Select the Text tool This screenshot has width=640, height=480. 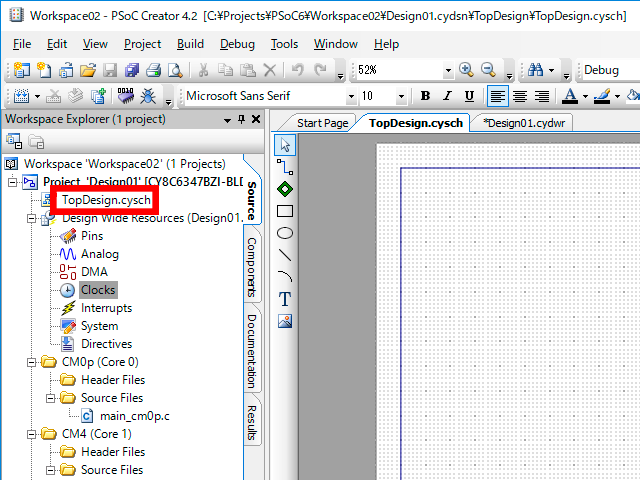click(x=285, y=299)
